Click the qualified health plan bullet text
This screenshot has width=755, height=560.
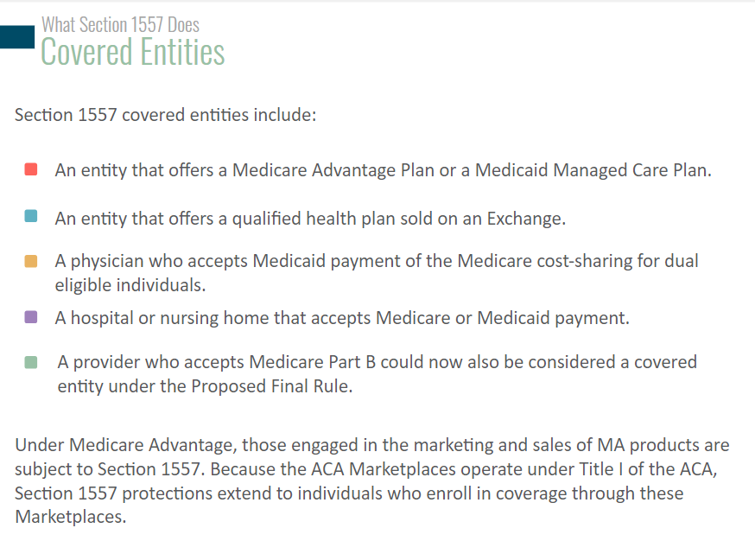point(310,219)
